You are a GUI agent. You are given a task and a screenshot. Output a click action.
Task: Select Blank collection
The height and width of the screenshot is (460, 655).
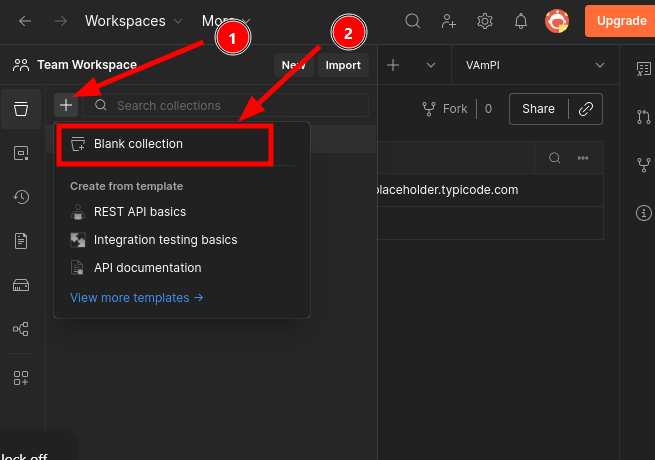pyautogui.click(x=165, y=144)
